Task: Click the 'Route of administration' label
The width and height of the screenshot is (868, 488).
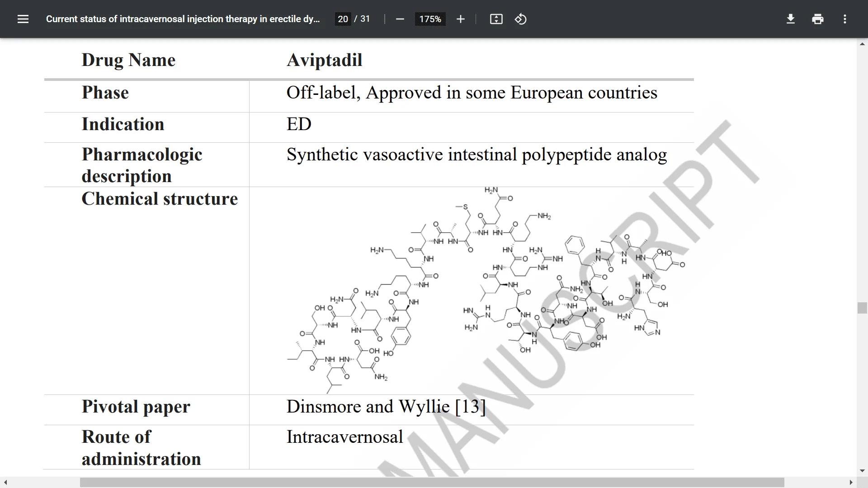Action: coord(141,447)
